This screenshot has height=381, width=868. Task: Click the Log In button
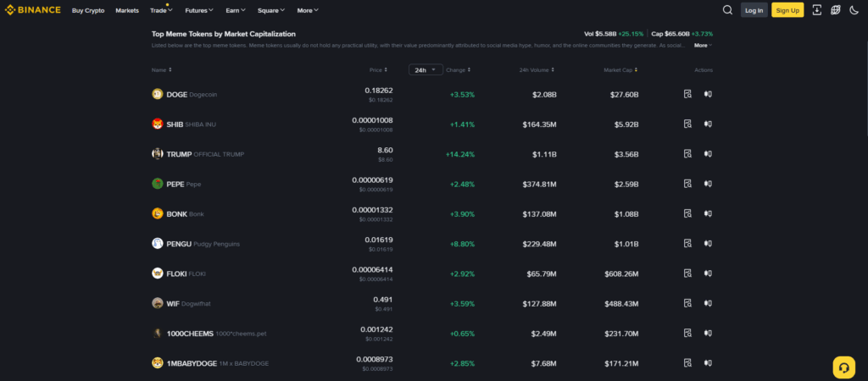point(754,10)
